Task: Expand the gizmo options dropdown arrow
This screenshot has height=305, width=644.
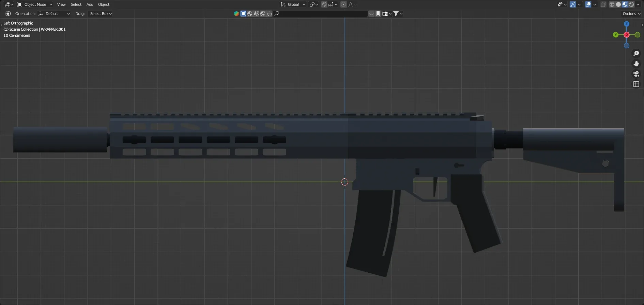Action: 579,4
